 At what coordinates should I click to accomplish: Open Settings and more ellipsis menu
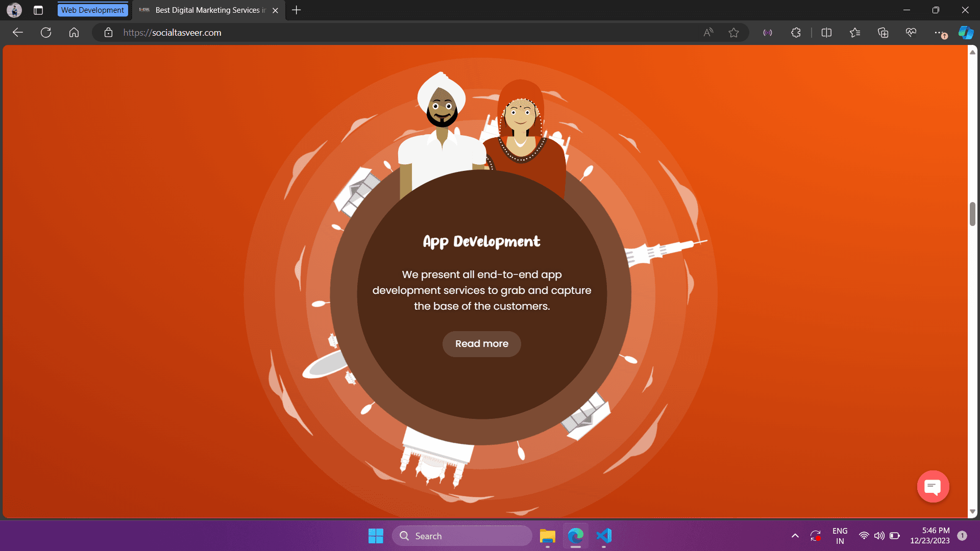pos(939,33)
